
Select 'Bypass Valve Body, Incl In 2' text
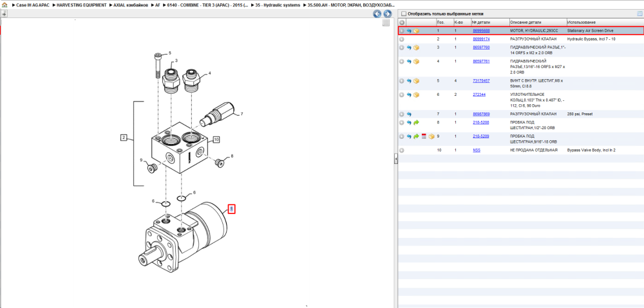(590, 150)
